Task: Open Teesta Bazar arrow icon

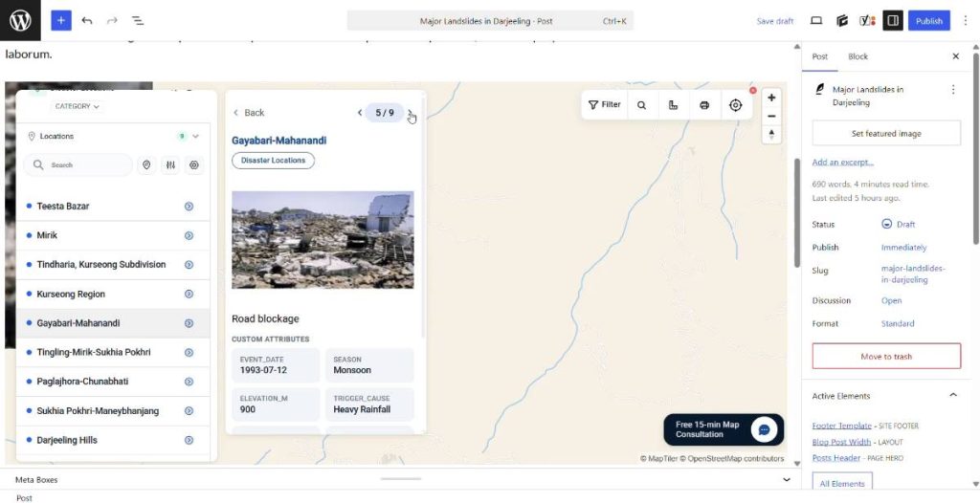Action: (189, 207)
